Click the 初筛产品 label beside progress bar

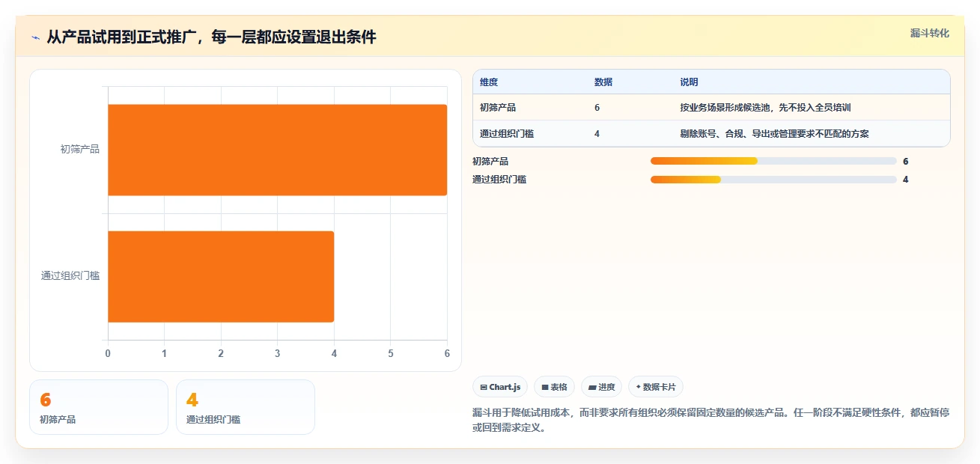[490, 161]
